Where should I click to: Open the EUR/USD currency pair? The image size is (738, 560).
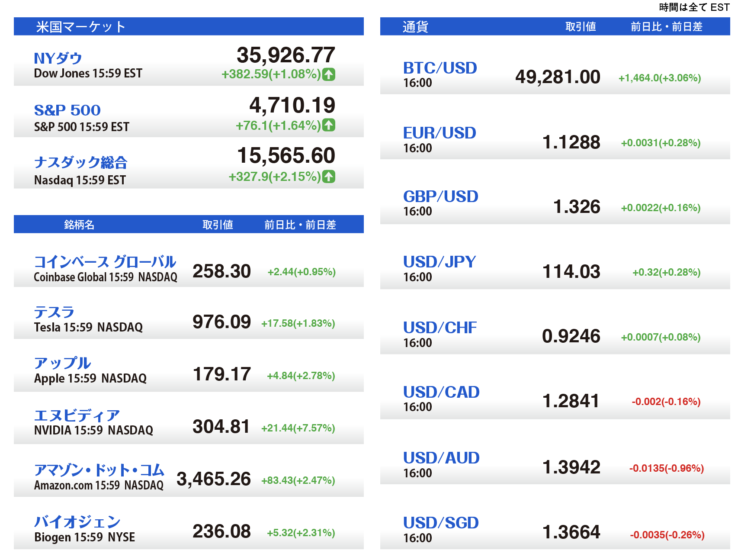tap(440, 133)
